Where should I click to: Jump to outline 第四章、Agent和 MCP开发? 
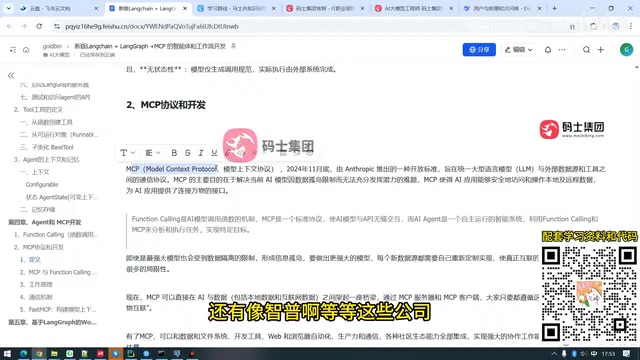[45, 222]
